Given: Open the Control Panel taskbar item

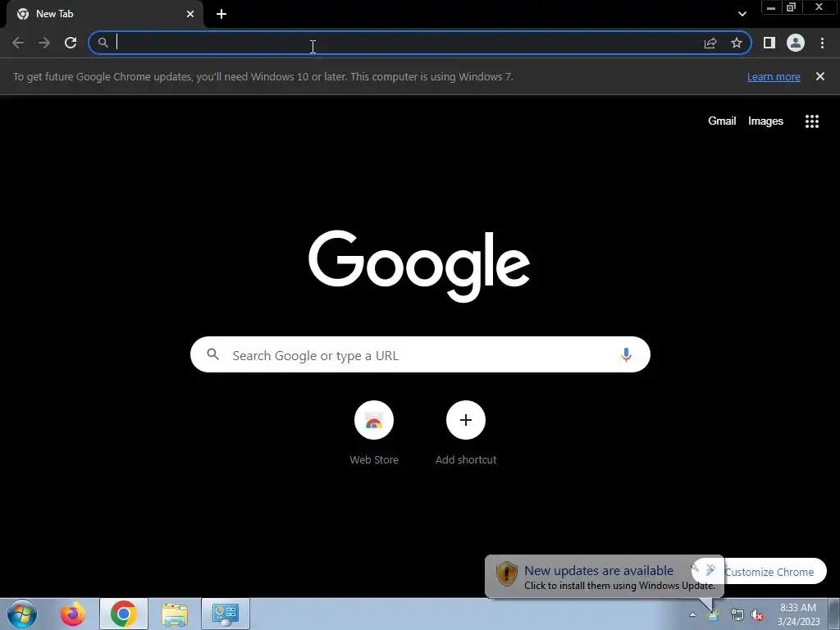Looking at the screenshot, I should 226,614.
